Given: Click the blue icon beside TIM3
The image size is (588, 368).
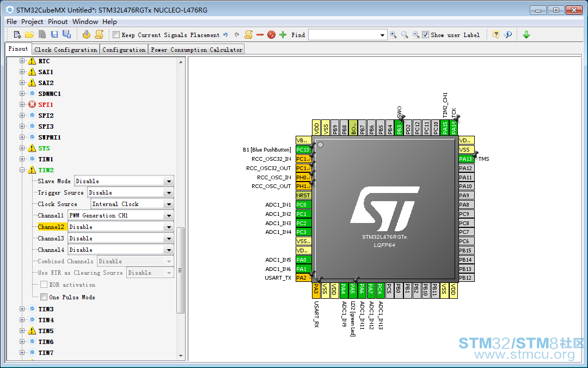Looking at the screenshot, I should coord(32,309).
